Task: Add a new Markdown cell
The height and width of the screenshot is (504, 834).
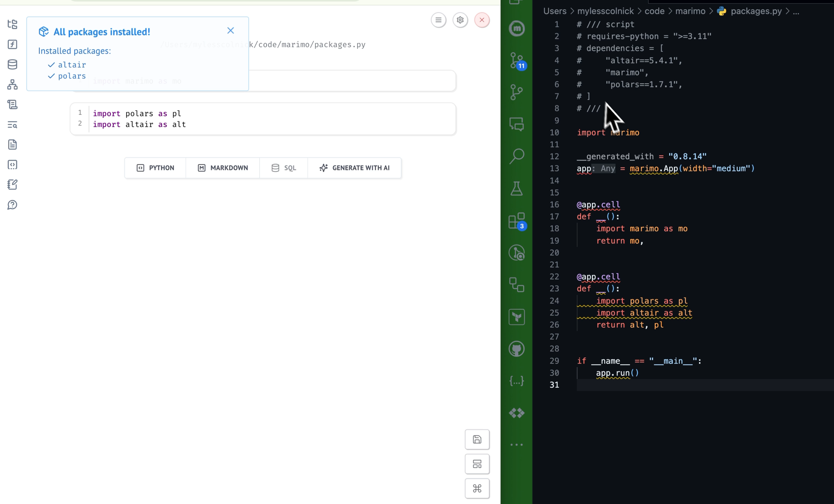Action: click(x=223, y=168)
